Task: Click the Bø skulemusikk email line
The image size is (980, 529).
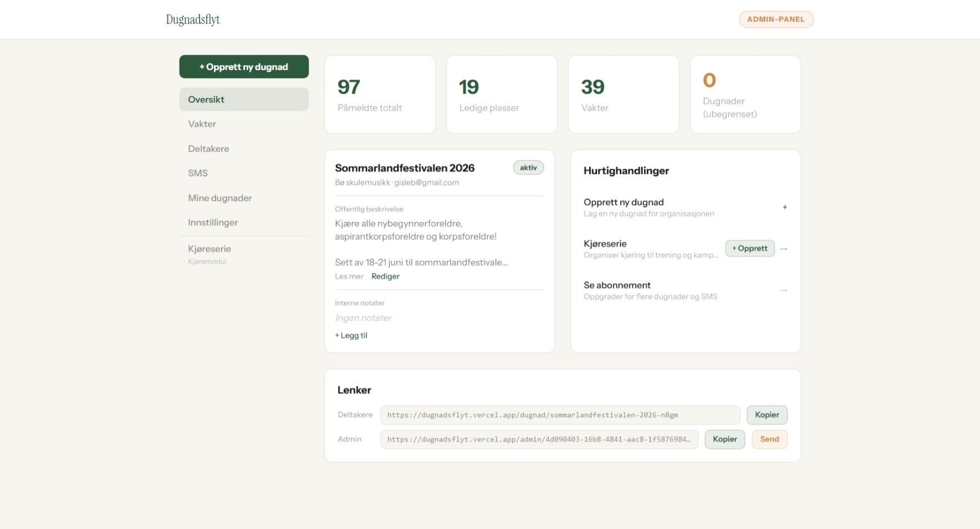Action: pyautogui.click(x=397, y=183)
